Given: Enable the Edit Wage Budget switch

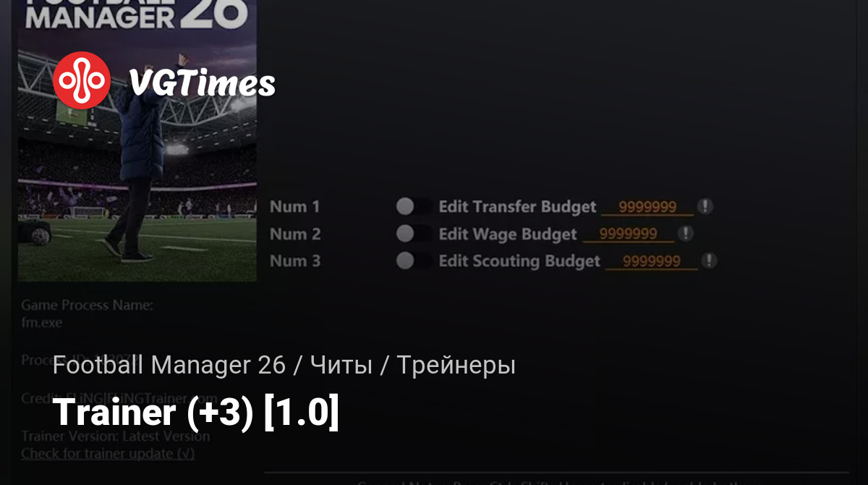Looking at the screenshot, I should pyautogui.click(x=414, y=234).
